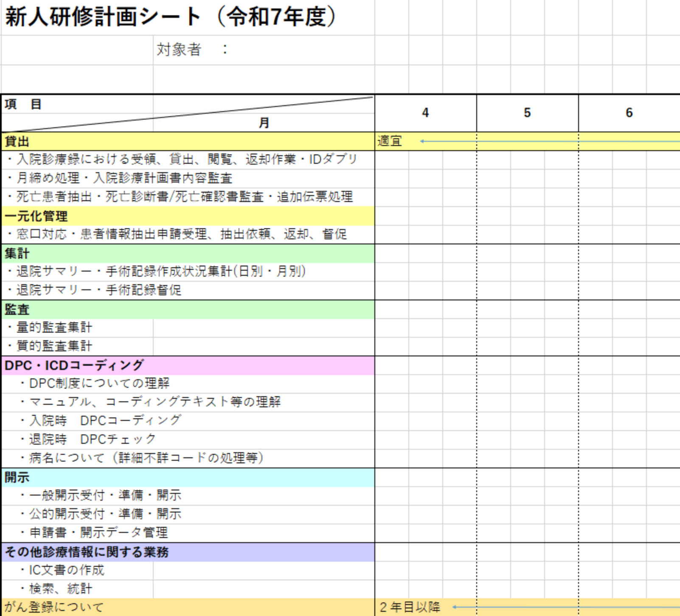Click the DPC・ICDコーディング heading
The height and width of the screenshot is (616, 680).
(188, 365)
